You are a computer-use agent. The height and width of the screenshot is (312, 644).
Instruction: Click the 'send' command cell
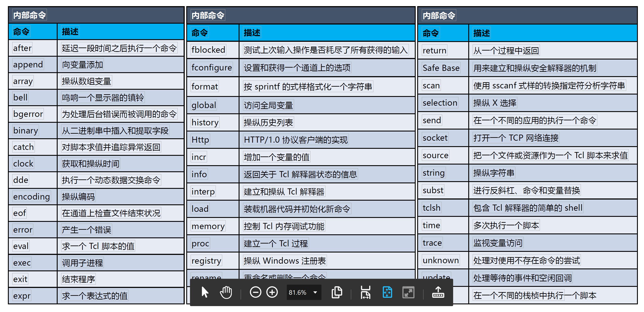coord(443,120)
